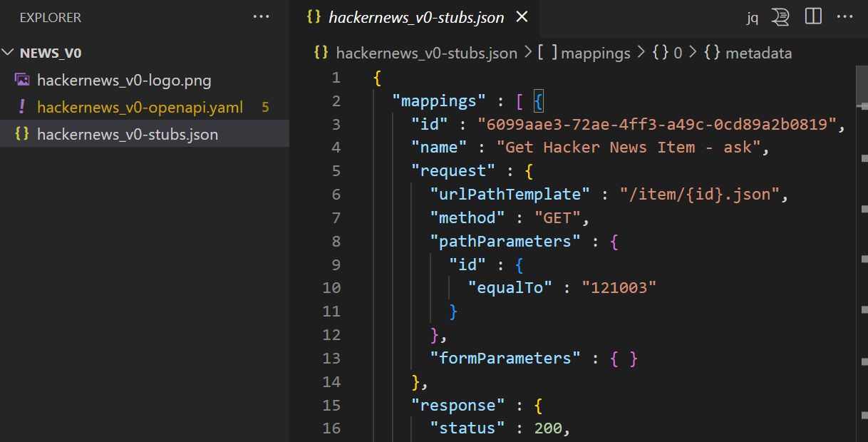Split the editor to the right
Image resolution: width=868 pixels, height=442 pixels.
(x=813, y=17)
